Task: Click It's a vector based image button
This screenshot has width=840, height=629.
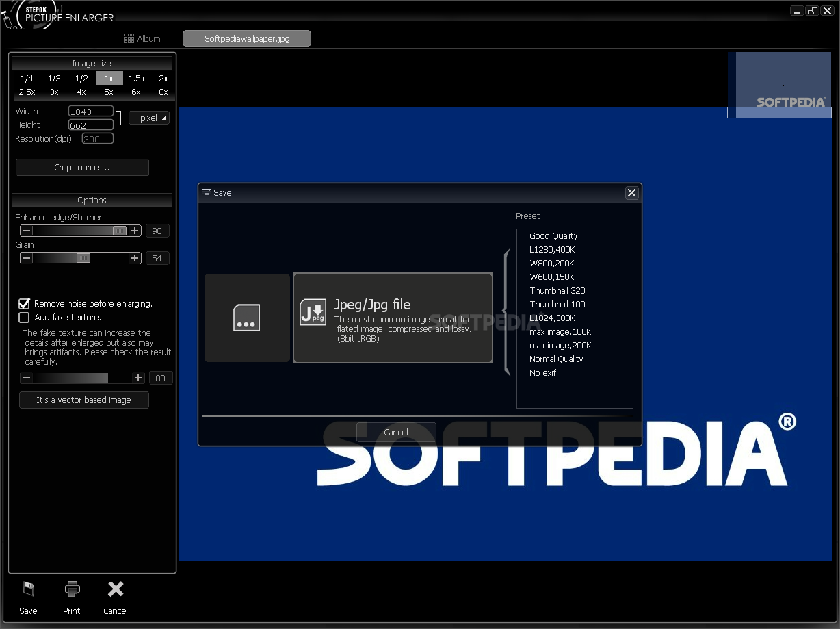Action: tap(84, 400)
